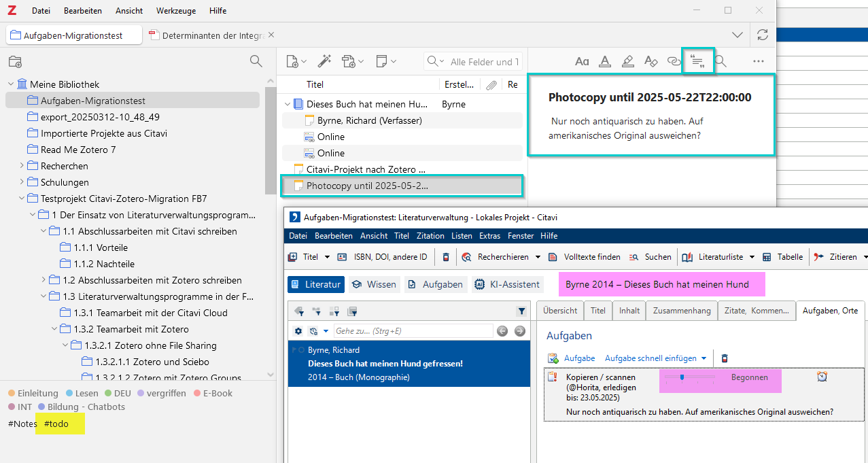Screen dimensions: 868x463
Task: Click the text color underlined 'A' icon
Action: coord(605,61)
